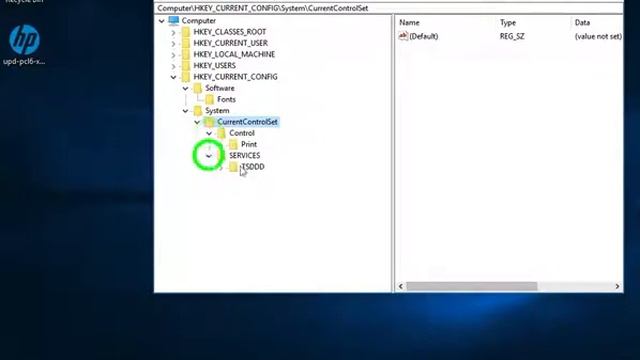The image size is (640, 360).
Task: Select the System key label
Action: coord(217,110)
